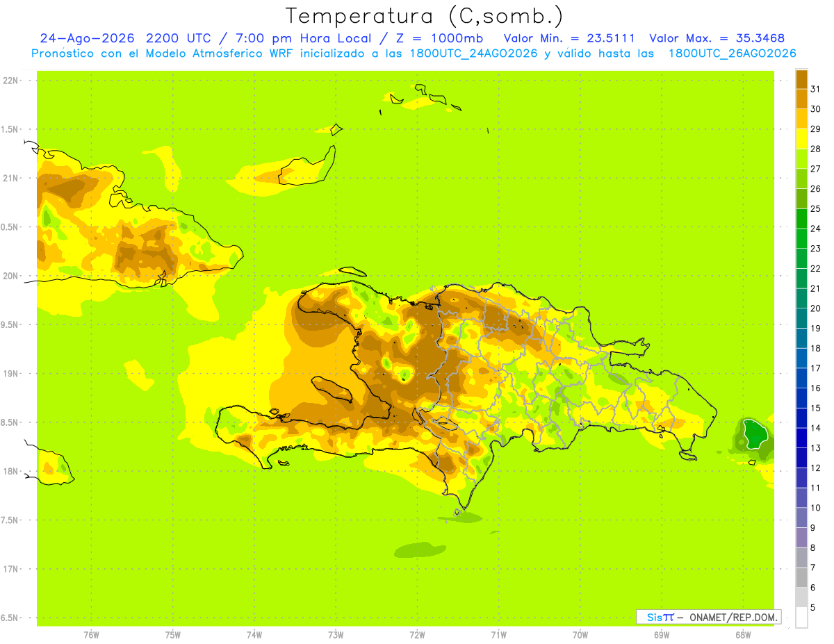The image size is (834, 644).
Task: Click lime colorbar segment between 27 and 28
Action: (x=801, y=158)
